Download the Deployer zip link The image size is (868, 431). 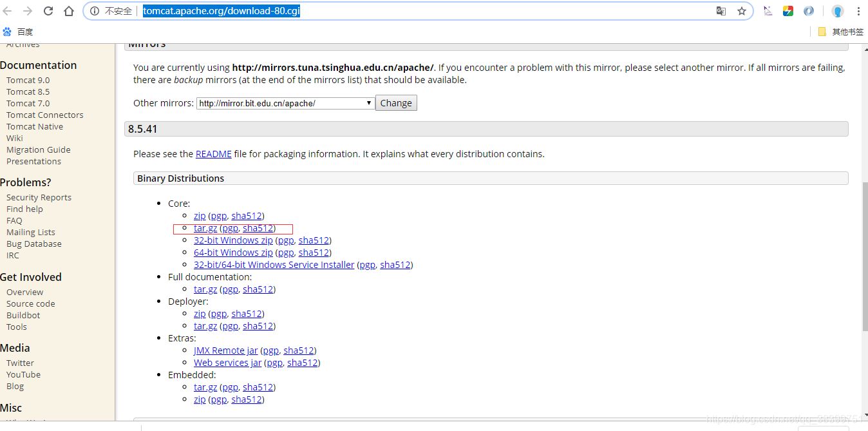[200, 314]
